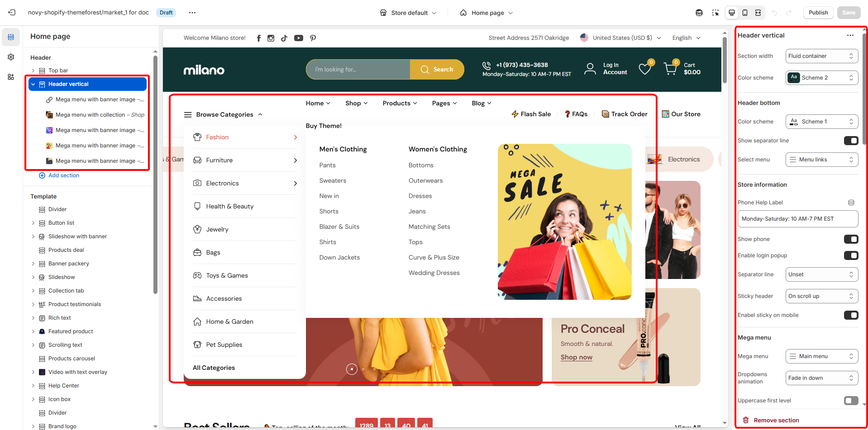Open the Header vertical more options menu
Viewport: 868px width, 430px height.
pyautogui.click(x=850, y=35)
